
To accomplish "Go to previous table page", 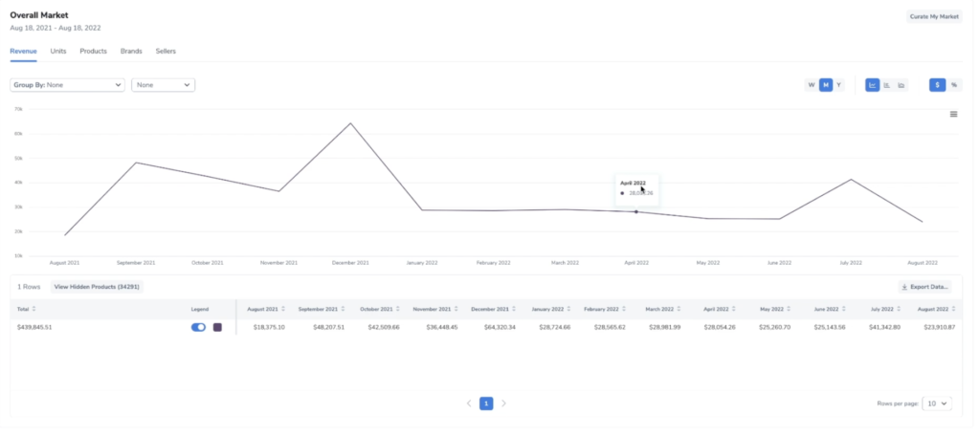I will coord(469,403).
